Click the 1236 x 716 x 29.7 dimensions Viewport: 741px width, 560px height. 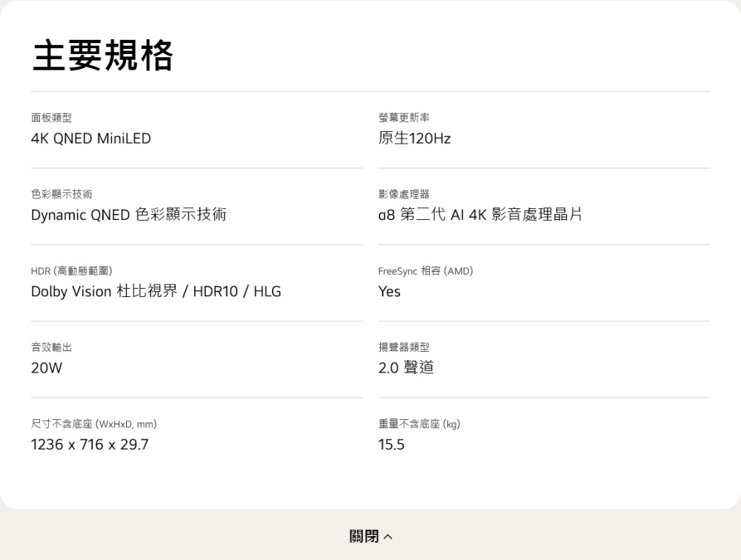click(90, 445)
